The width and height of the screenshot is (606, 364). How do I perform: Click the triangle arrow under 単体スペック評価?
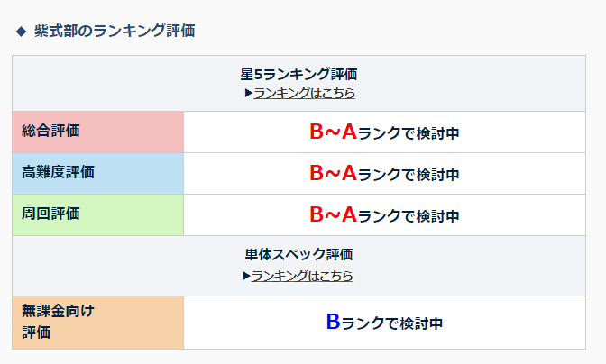(x=246, y=276)
